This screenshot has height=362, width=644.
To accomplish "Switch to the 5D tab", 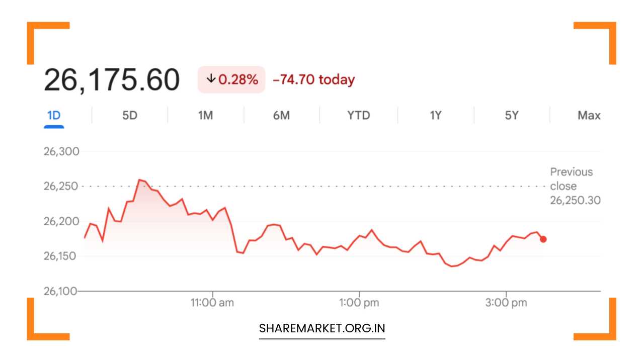I will [130, 116].
